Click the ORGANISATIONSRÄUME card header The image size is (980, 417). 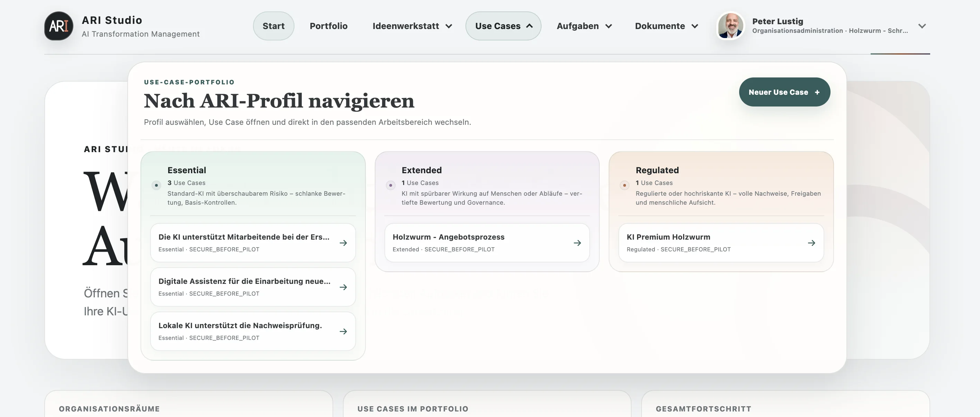pos(109,409)
